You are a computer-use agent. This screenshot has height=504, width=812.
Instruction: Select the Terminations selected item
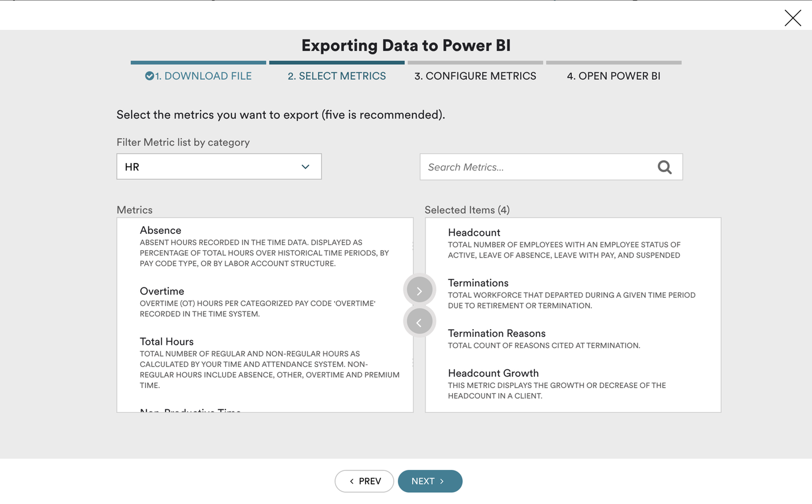[573, 294]
